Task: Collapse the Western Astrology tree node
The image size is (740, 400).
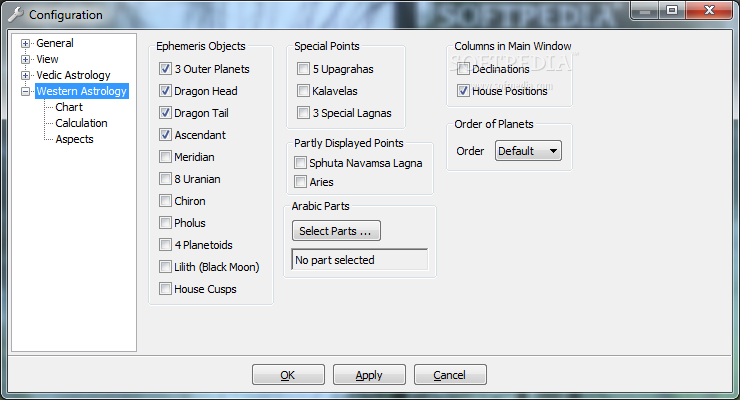Action: [26, 91]
